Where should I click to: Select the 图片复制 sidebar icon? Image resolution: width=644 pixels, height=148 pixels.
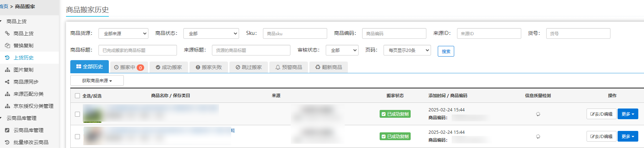[x=7, y=70]
